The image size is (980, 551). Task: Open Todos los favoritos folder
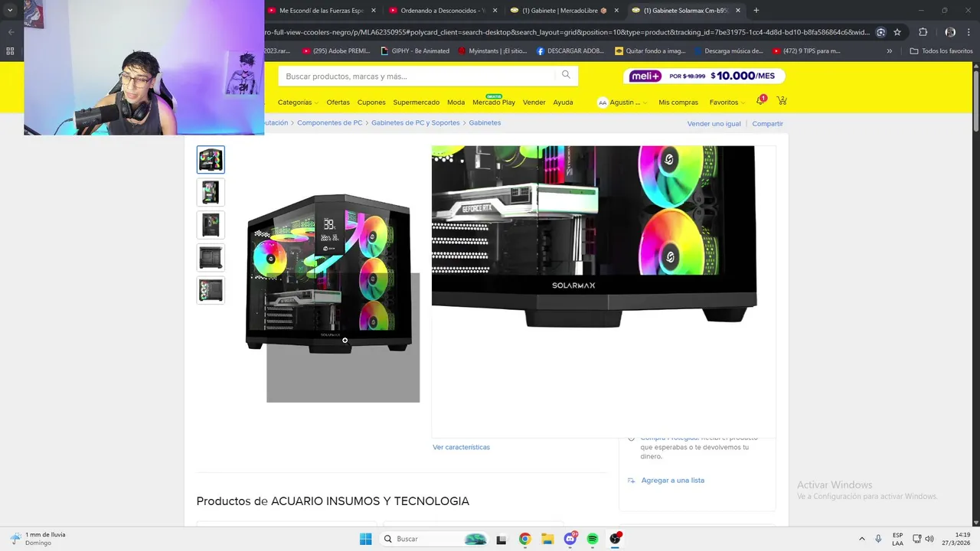point(941,51)
